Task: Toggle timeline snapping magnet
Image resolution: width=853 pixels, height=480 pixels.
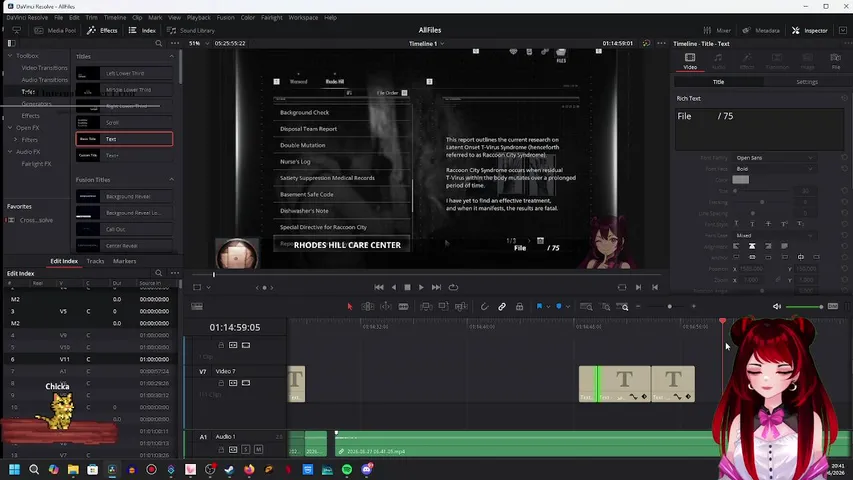Action: coord(484,306)
